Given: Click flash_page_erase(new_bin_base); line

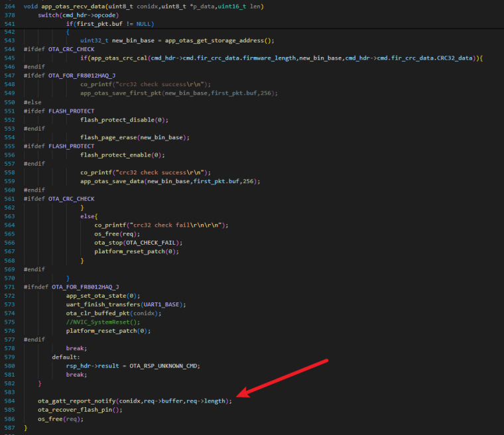Looking at the screenshot, I should (x=135, y=137).
